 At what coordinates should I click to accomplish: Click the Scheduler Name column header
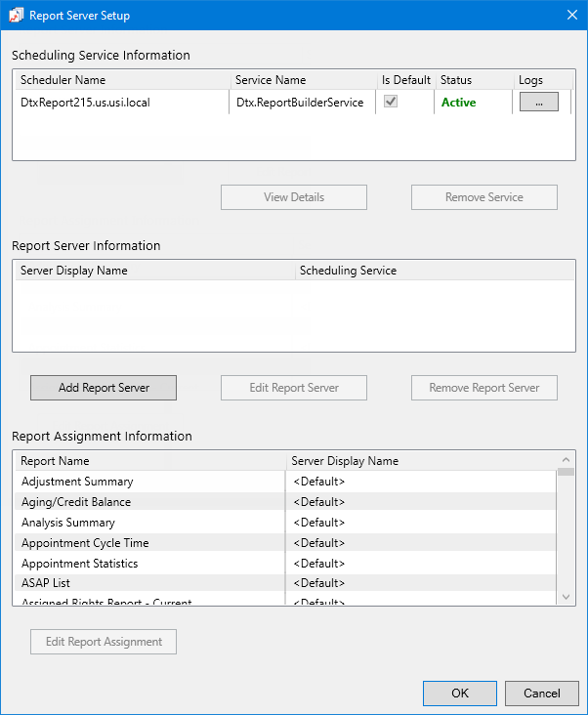tap(63, 80)
